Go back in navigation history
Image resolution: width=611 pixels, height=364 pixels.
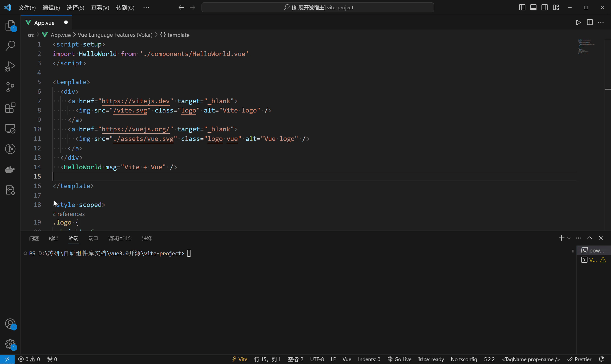(181, 8)
